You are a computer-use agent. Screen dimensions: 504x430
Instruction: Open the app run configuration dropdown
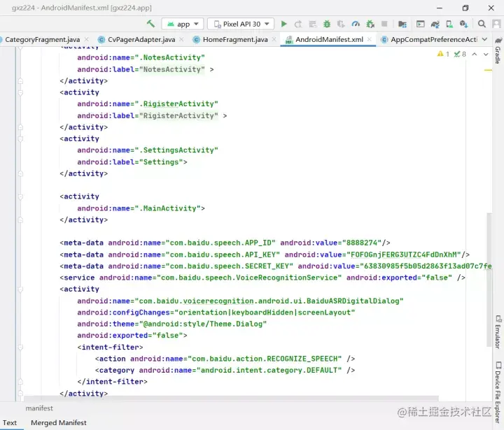pos(183,24)
